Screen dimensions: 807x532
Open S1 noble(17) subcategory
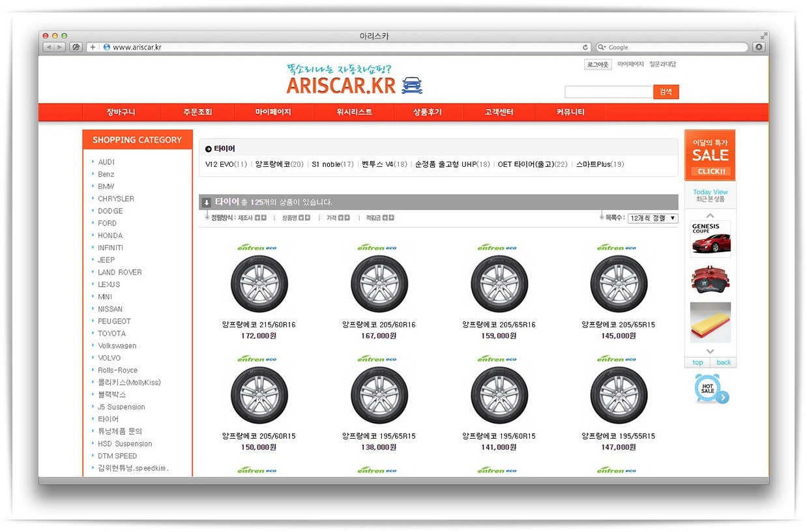(332, 164)
